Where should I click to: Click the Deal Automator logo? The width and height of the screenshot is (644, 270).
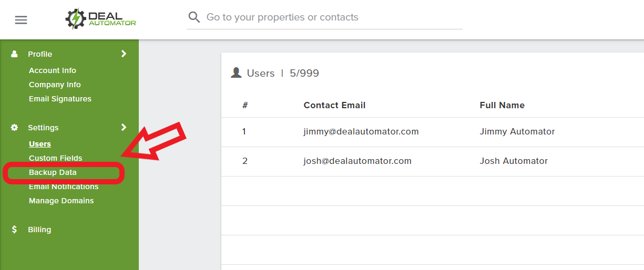coord(101,19)
